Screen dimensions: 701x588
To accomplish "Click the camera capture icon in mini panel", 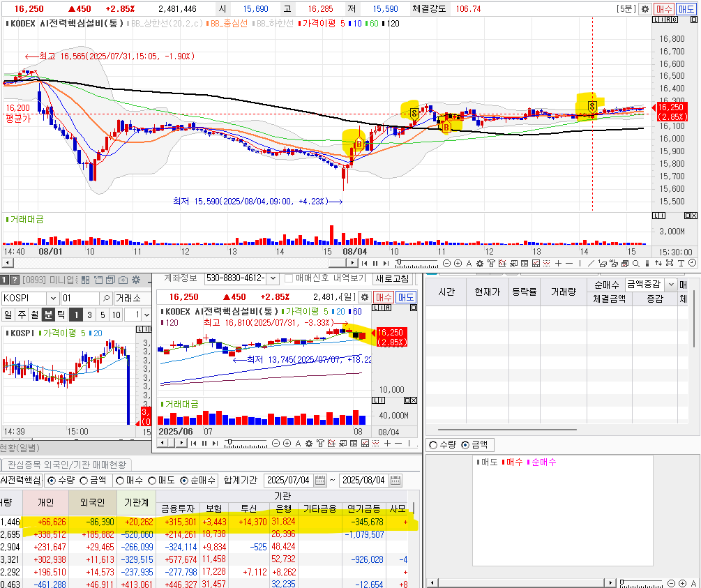I will [x=123, y=280].
